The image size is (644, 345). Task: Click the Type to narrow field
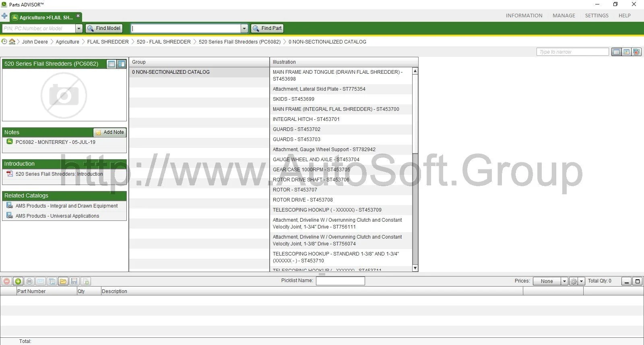tap(572, 52)
